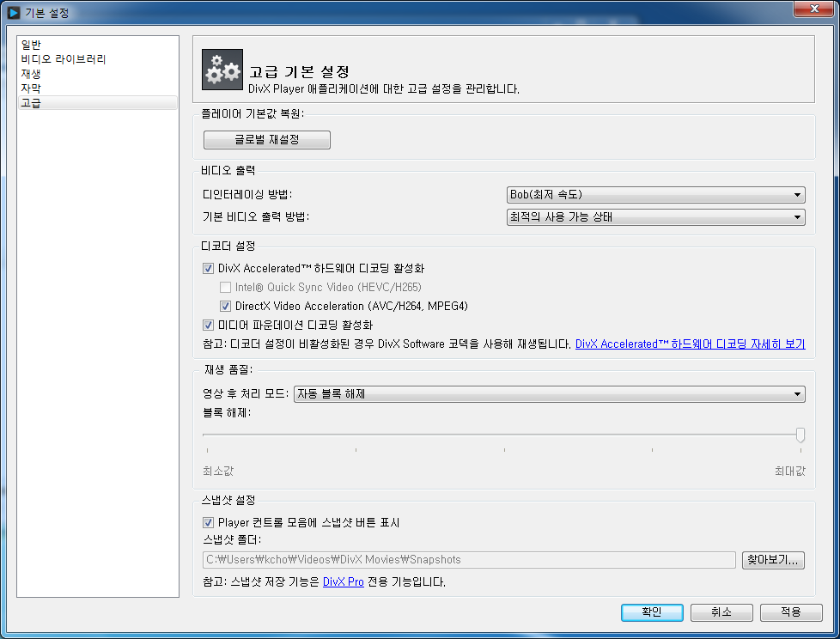Close the 기본 설정 window
840x639 pixels.
(813, 9)
